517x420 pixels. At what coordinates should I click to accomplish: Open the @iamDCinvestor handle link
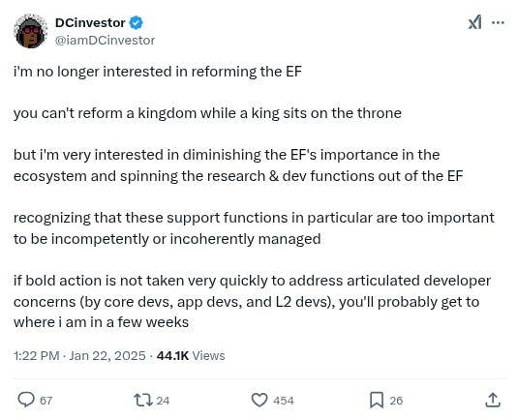[x=105, y=41]
